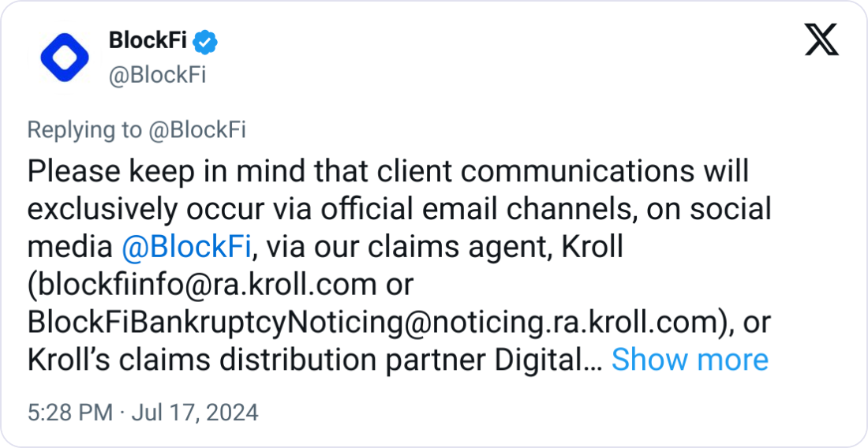Click the words "claims agent, Kroll"
This screenshot has height=448, width=868.
pyautogui.click(x=496, y=247)
